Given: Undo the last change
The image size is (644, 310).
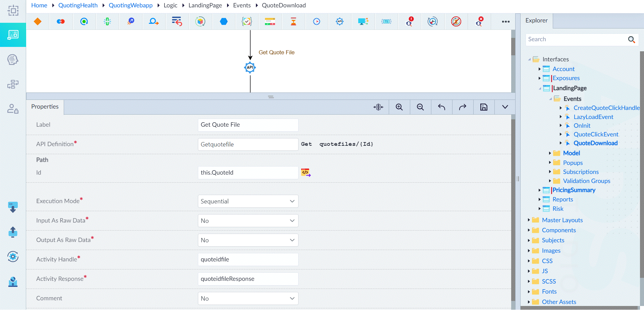Looking at the screenshot, I should [441, 107].
